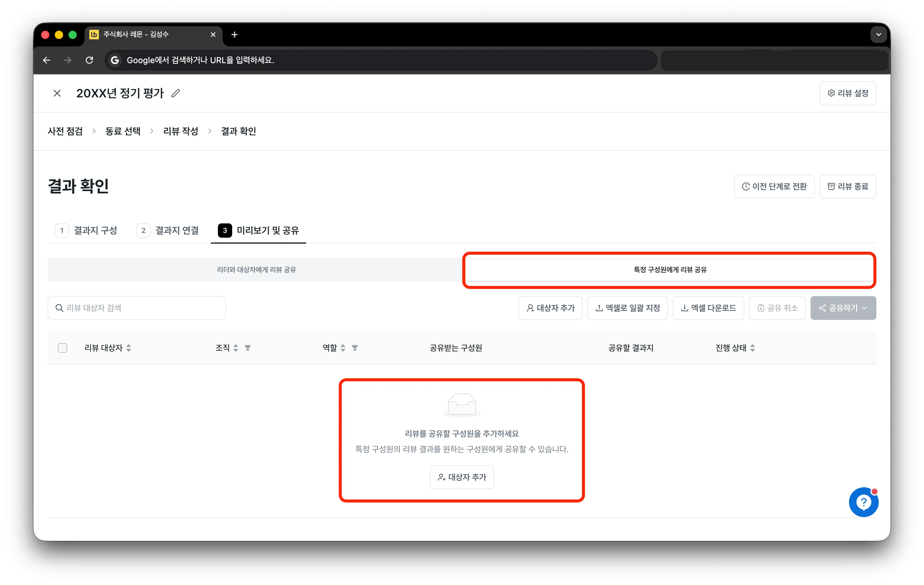
Task: Go to 동료 선택 breadcrumb step
Action: (123, 131)
